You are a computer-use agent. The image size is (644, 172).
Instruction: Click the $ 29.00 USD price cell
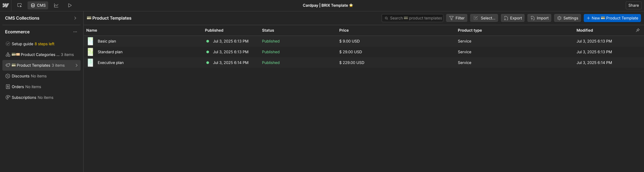pyautogui.click(x=350, y=52)
